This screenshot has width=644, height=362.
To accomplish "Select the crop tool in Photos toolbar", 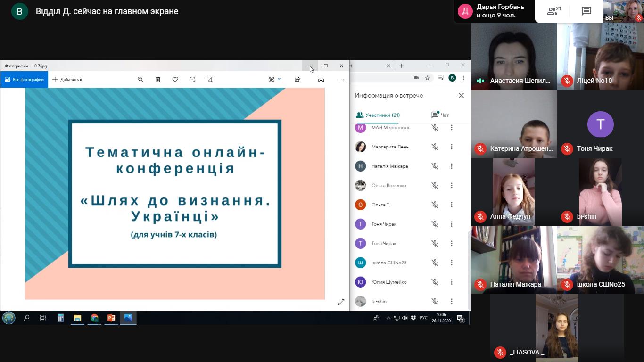I will (x=210, y=80).
